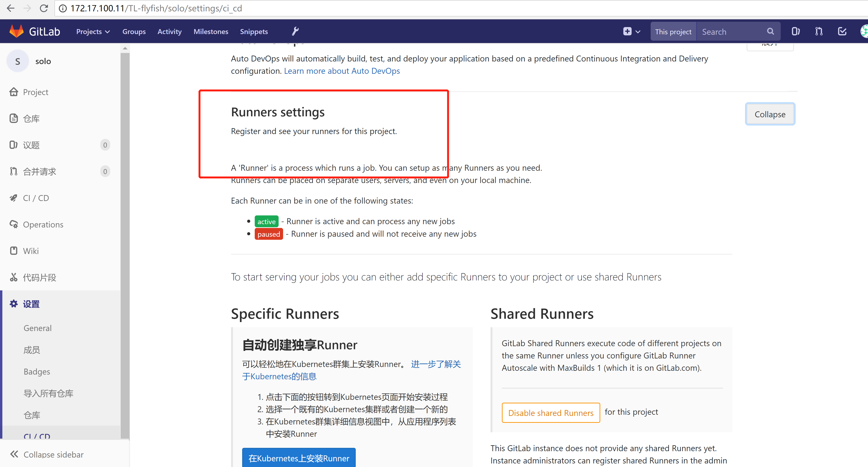
Task: Click the 自动创建独享Runner heading
Action: pos(300,345)
